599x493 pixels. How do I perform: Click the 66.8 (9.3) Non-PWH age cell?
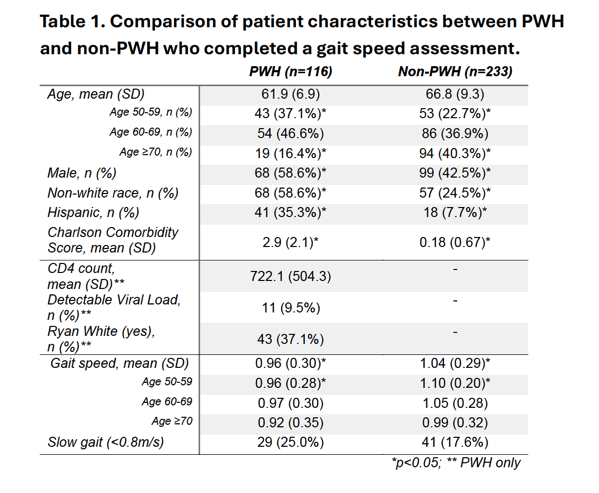[x=455, y=94]
